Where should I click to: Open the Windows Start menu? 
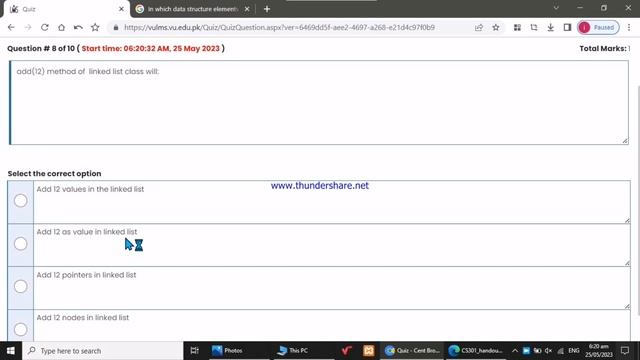(11, 351)
